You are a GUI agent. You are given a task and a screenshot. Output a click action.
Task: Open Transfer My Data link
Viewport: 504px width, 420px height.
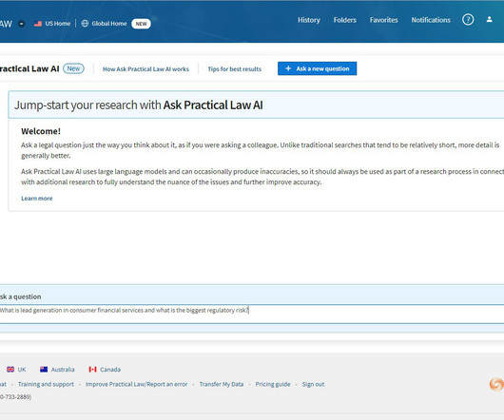(x=222, y=384)
